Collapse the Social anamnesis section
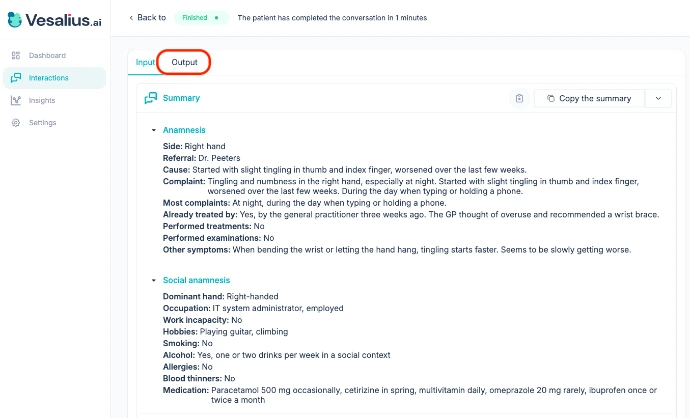The height and width of the screenshot is (418, 690). (x=153, y=280)
